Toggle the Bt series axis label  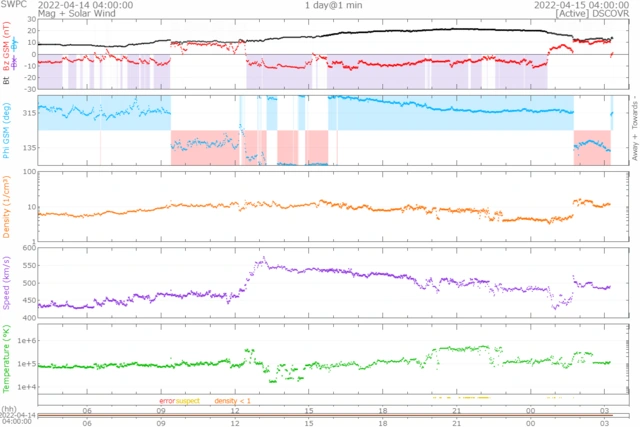pyautogui.click(x=7, y=81)
